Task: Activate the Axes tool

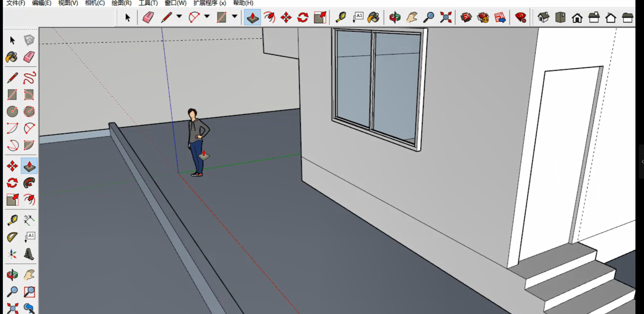Action: pos(12,254)
